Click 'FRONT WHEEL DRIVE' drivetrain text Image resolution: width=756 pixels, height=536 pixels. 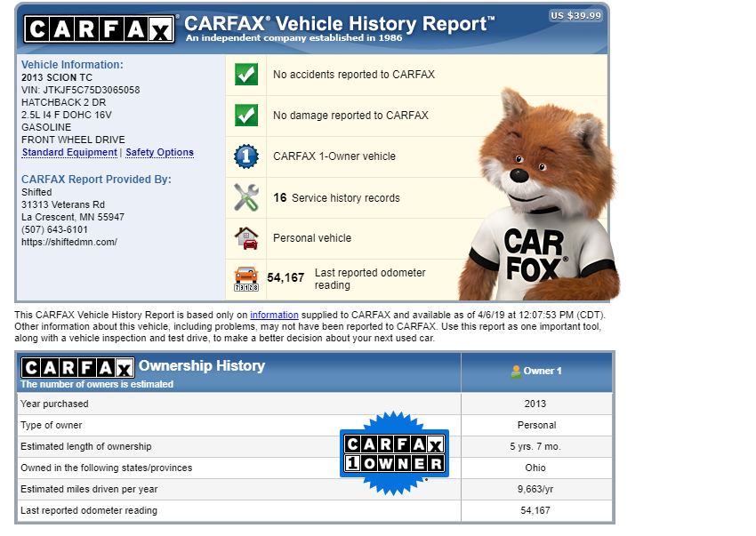tap(73, 140)
